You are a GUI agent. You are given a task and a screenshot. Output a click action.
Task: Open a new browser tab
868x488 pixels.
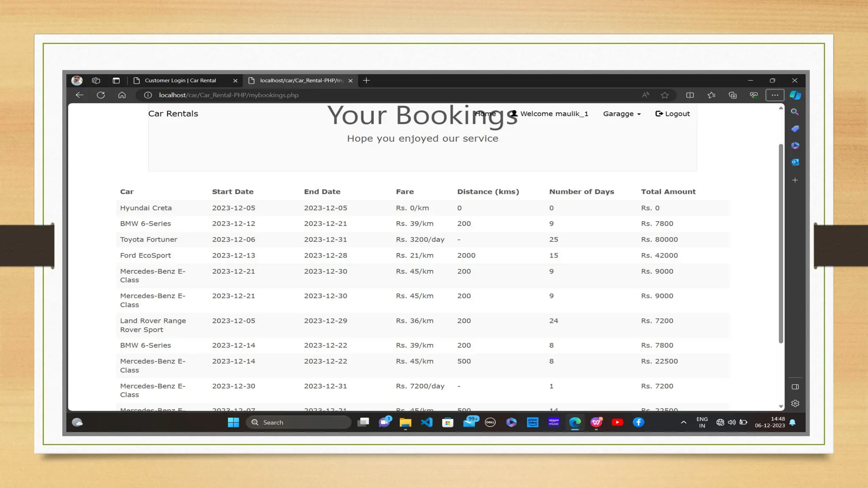click(367, 80)
